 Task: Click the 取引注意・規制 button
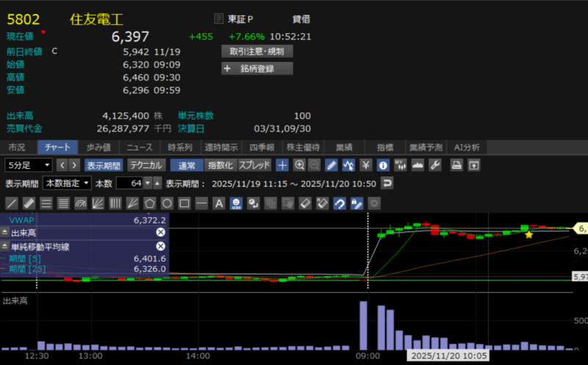pos(257,51)
